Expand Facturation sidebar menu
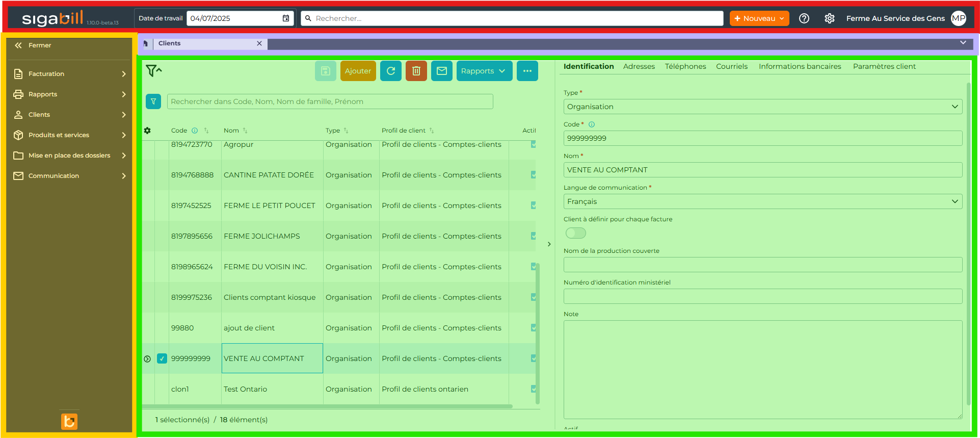The image size is (980, 438). point(69,74)
